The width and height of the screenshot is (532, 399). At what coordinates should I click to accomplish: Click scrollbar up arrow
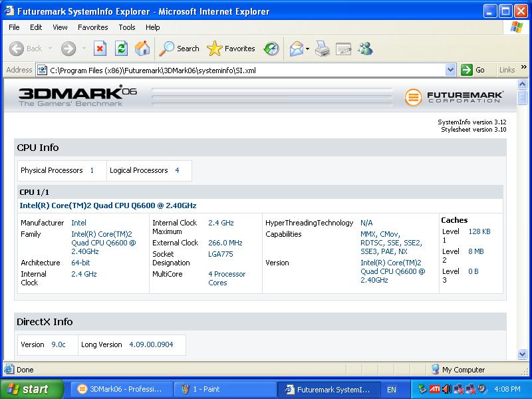522,84
